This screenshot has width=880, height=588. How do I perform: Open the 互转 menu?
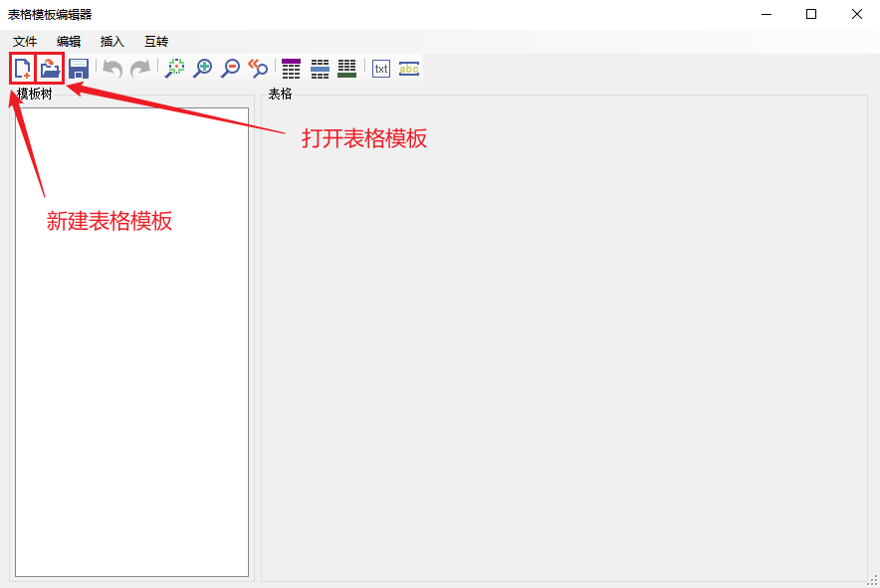[156, 42]
